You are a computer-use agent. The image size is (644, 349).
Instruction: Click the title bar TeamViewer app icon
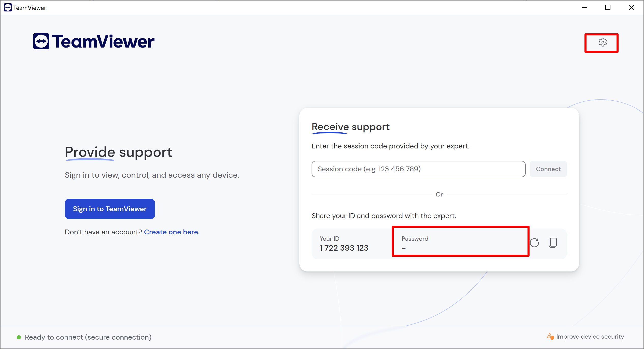click(8, 8)
